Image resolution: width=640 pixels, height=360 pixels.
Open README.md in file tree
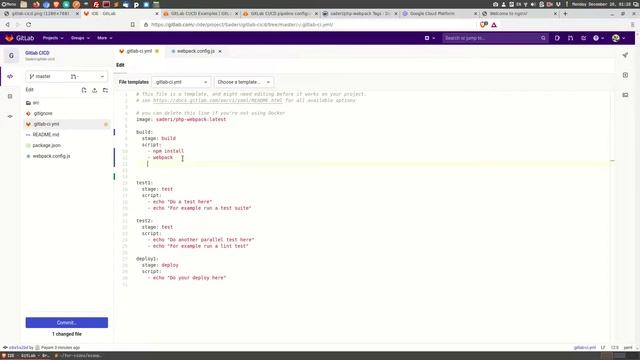click(x=67, y=135)
